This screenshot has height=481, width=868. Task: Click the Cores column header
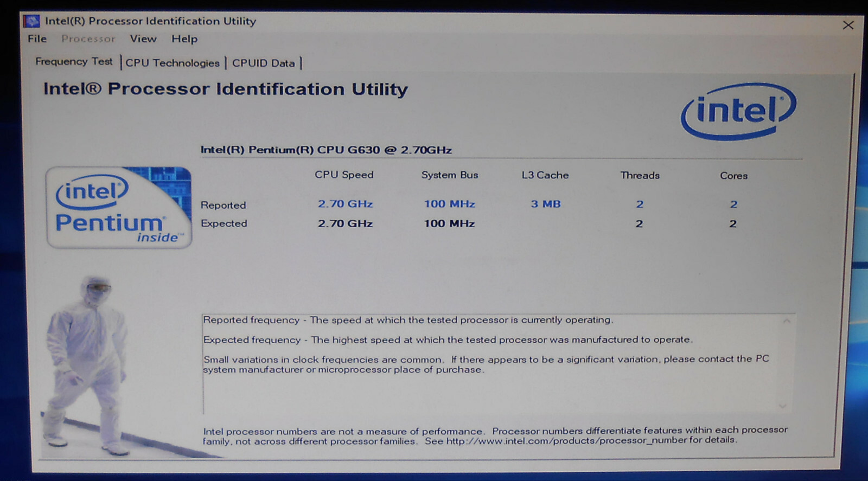pos(733,176)
